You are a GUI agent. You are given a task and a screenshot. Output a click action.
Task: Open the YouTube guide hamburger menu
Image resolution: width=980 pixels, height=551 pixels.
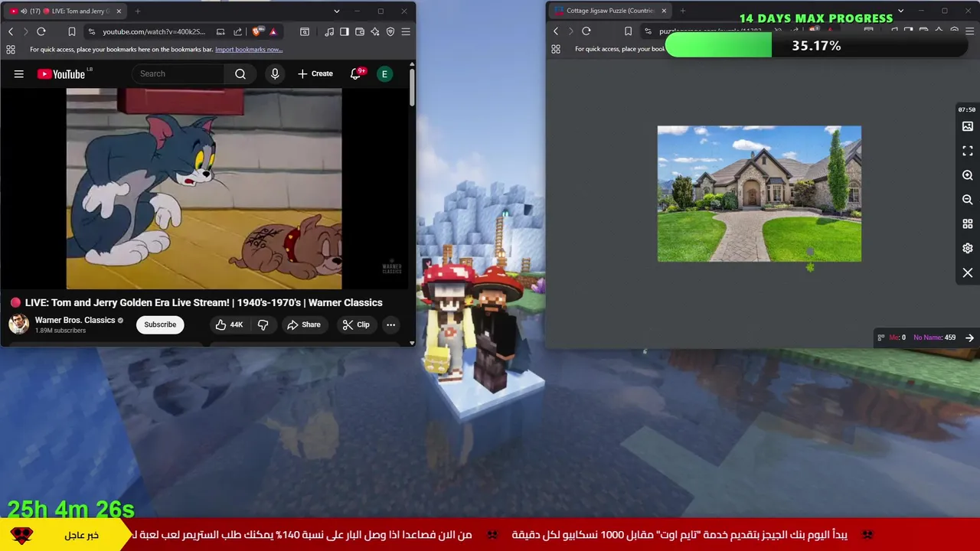[19, 73]
